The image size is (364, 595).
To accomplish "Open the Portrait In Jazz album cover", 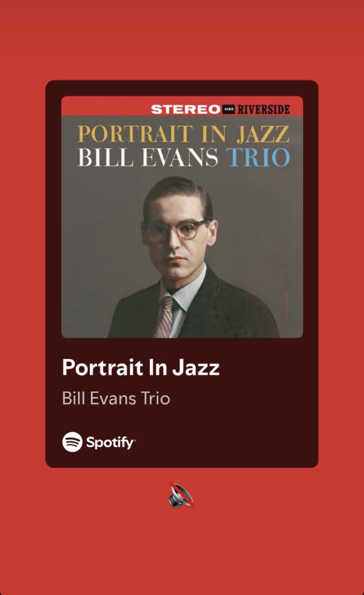I will [x=182, y=217].
